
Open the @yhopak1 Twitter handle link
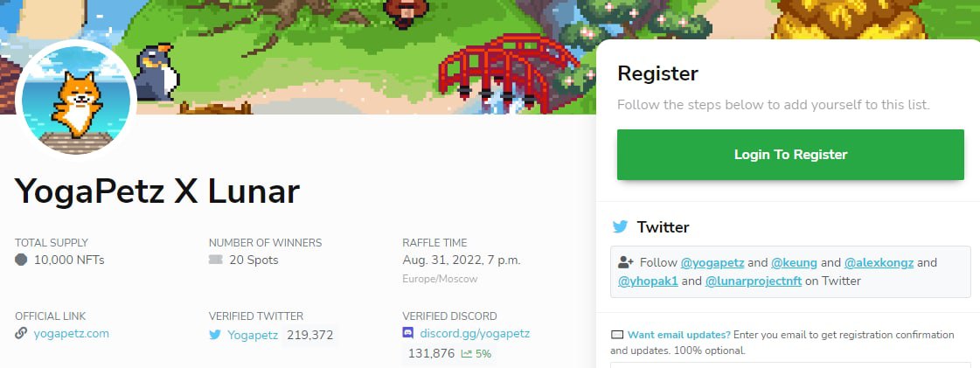(x=648, y=281)
